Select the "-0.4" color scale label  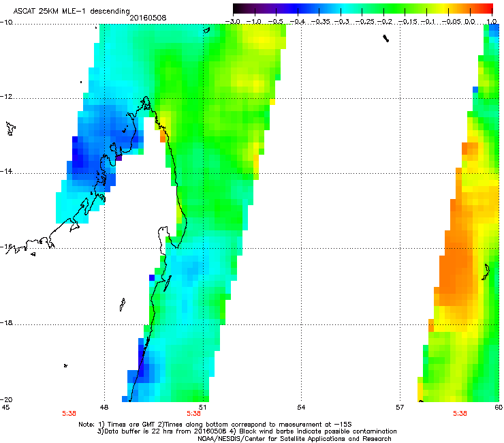[297, 22]
